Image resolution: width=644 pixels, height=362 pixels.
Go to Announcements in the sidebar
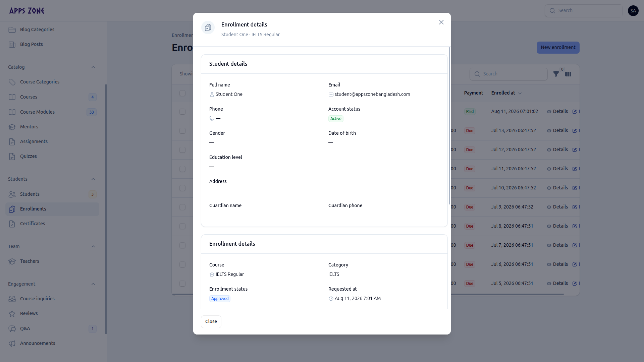click(x=52, y=343)
